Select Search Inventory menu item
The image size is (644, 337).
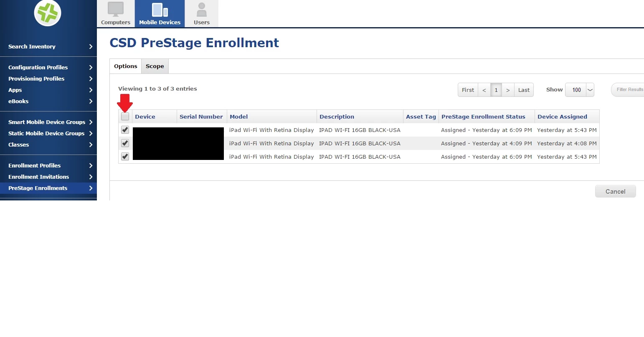[x=32, y=46]
